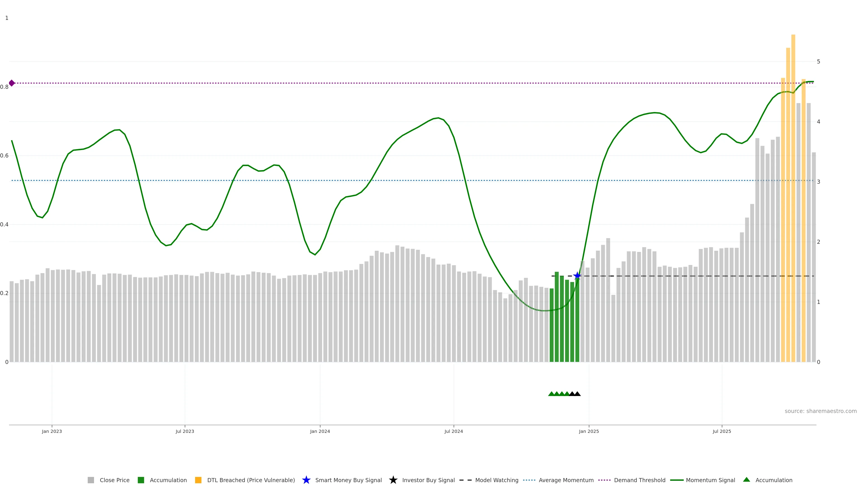Click Momentum Signal green line legend icon

(677, 480)
